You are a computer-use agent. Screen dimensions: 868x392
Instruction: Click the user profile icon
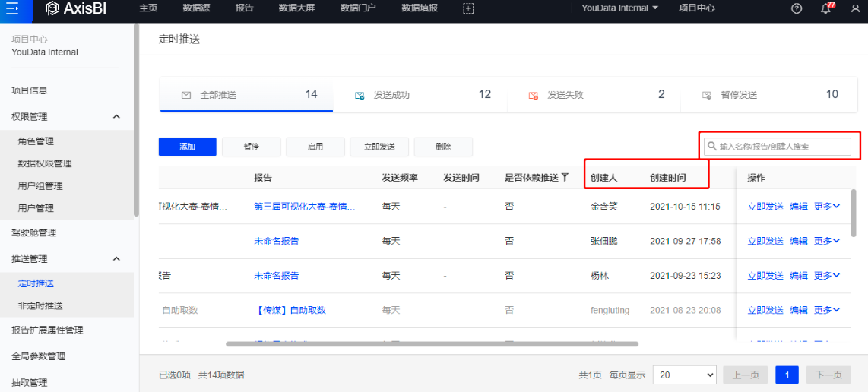tap(855, 8)
